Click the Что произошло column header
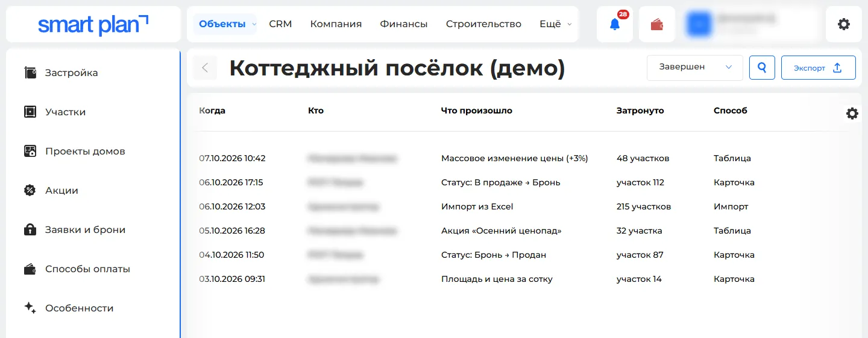The height and width of the screenshot is (338, 868). pyautogui.click(x=477, y=111)
